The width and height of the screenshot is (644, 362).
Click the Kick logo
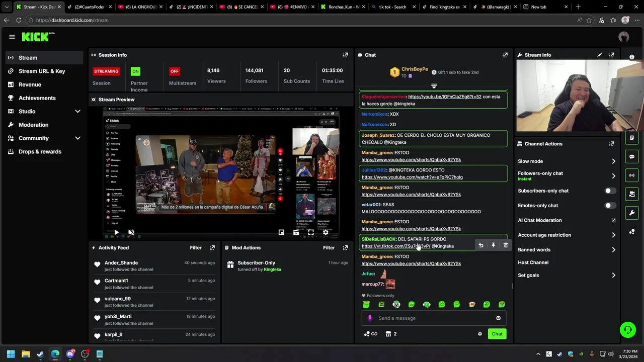(x=38, y=37)
